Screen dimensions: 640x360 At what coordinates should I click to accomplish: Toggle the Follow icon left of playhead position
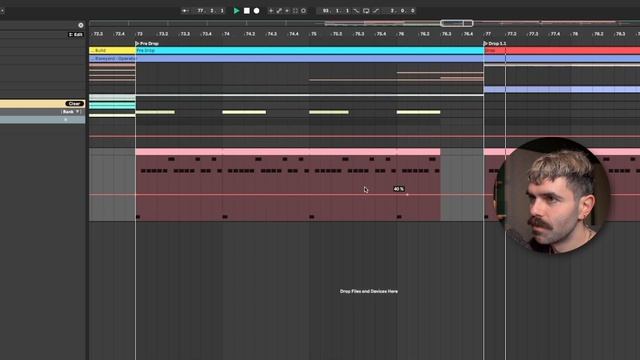point(185,11)
